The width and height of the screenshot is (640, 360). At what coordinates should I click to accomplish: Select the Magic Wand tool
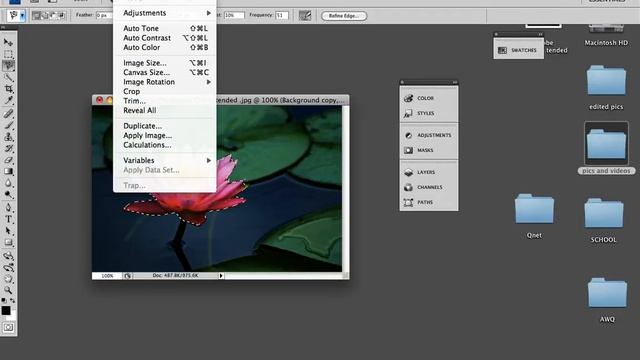tap(8, 77)
